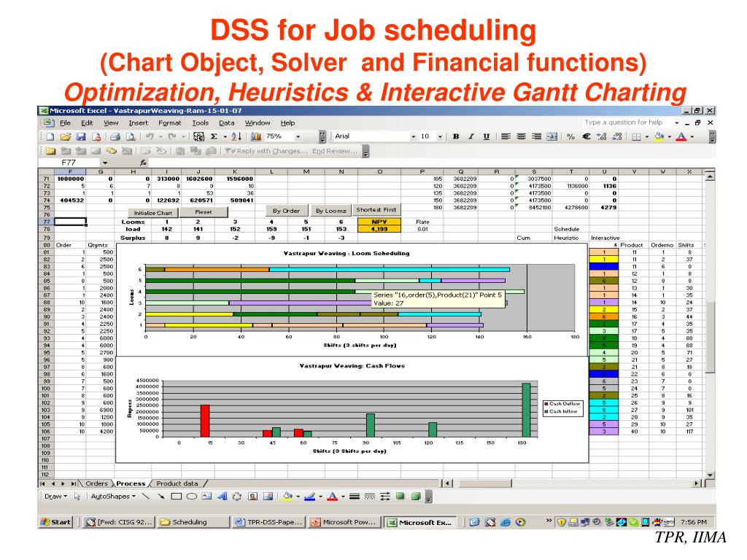The image size is (747, 560).
Task: Click the Shortest First button
Action: 376,209
